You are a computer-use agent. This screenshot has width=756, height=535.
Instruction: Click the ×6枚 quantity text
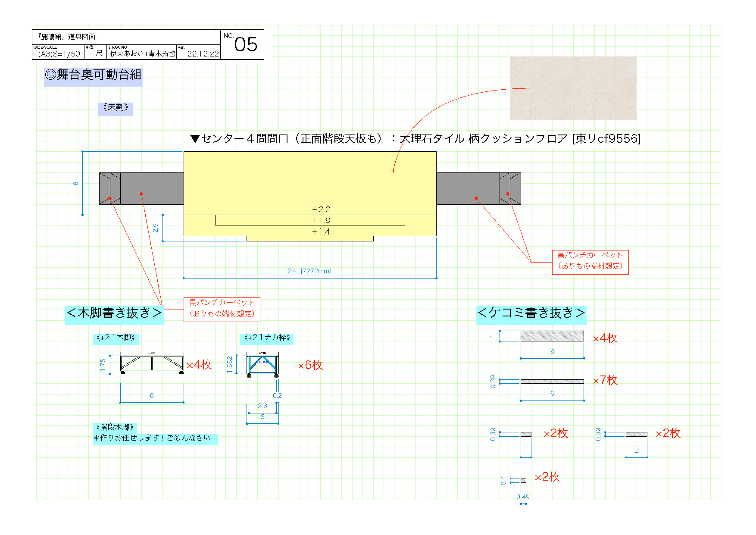pyautogui.click(x=310, y=365)
